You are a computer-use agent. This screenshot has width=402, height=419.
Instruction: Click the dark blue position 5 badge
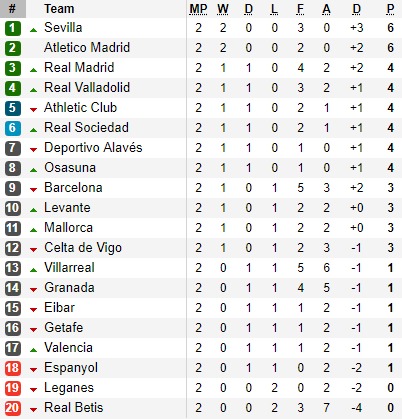13,108
